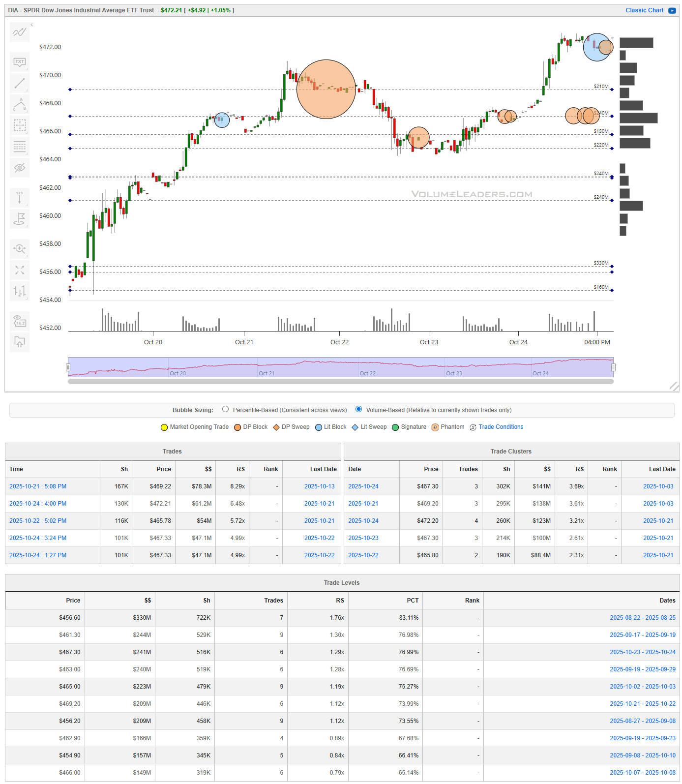Click the DP Sweep diamond legend icon

click(x=276, y=427)
